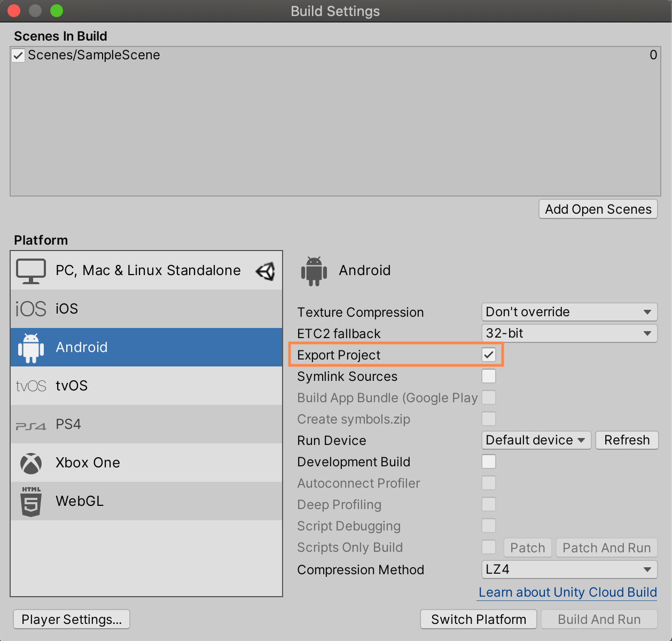Screen dimensions: 672x641
Task: Click the Development Build label
Action: pos(354,462)
